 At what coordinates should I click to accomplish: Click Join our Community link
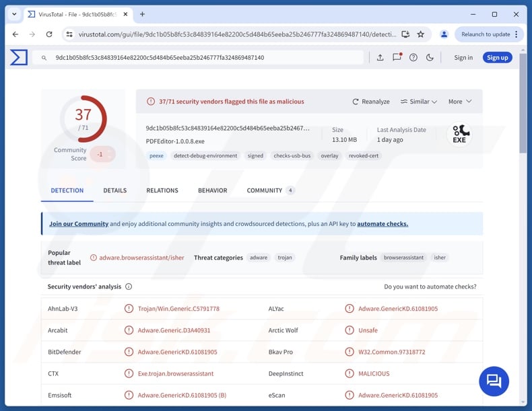79,224
